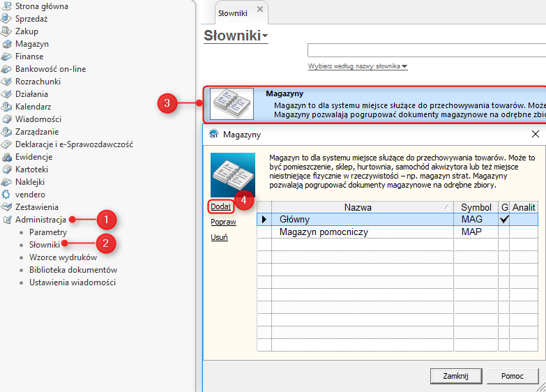Click the Popraw link
The width and height of the screenshot is (546, 392).
click(x=223, y=222)
